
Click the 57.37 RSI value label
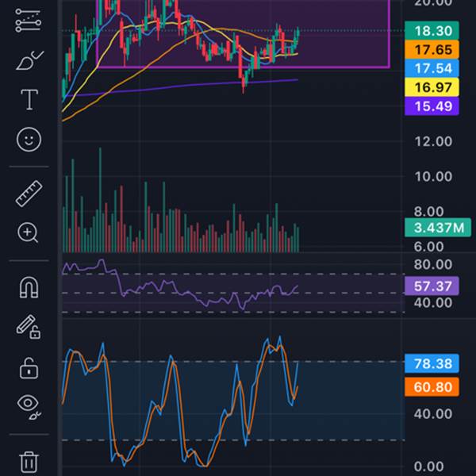pyautogui.click(x=432, y=286)
